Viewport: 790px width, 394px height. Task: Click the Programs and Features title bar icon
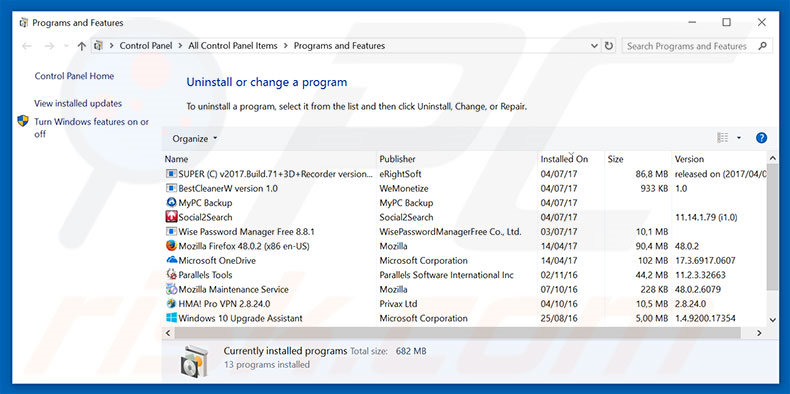pos(23,23)
